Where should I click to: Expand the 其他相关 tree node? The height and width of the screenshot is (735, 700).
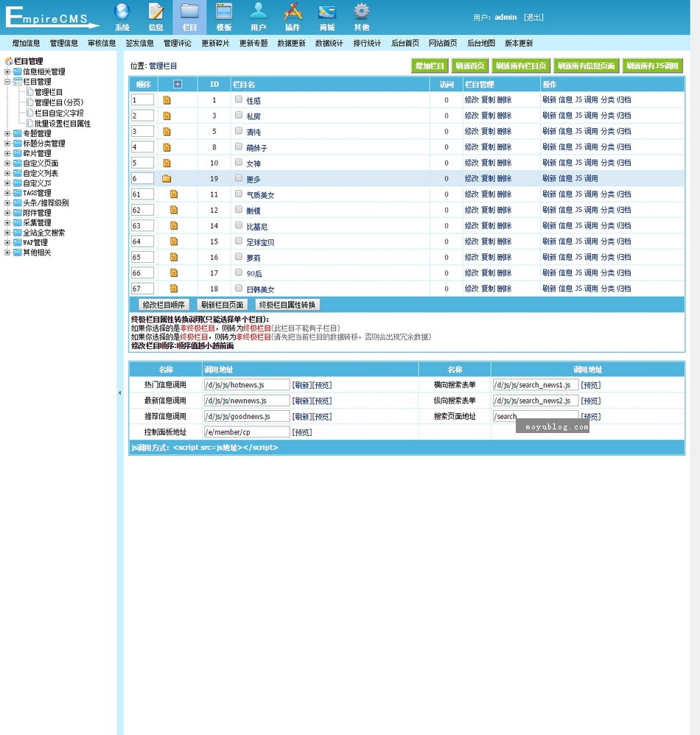[x=7, y=253]
